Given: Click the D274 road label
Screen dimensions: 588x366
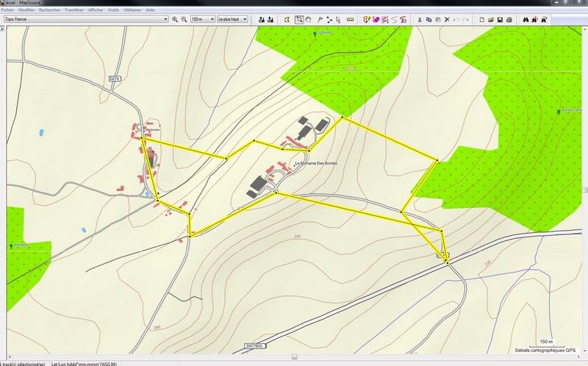Looking at the screenshot, I should coord(115,79).
